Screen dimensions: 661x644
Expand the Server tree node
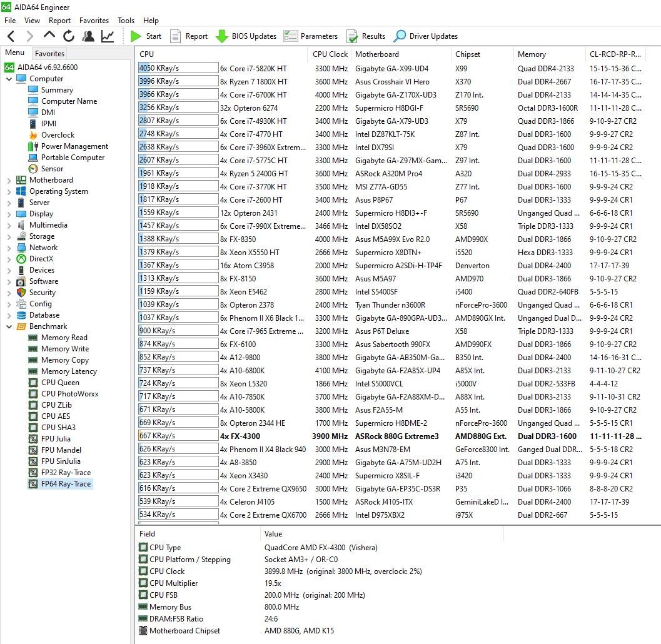pos(9,203)
